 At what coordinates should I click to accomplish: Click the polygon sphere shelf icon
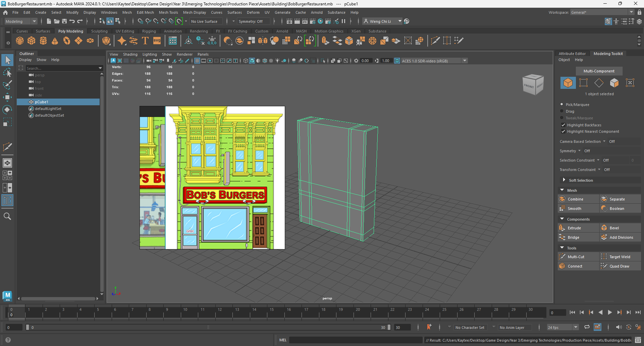[20, 41]
